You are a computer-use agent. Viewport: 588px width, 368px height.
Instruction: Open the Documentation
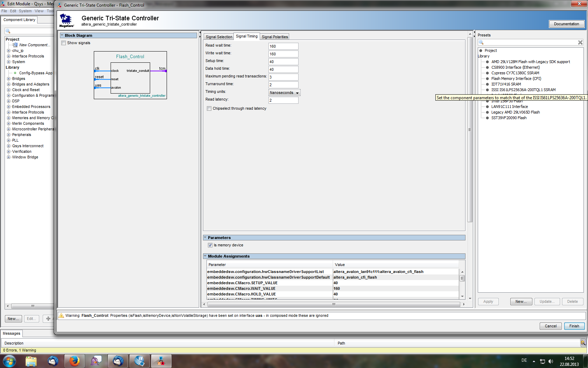[x=566, y=24]
